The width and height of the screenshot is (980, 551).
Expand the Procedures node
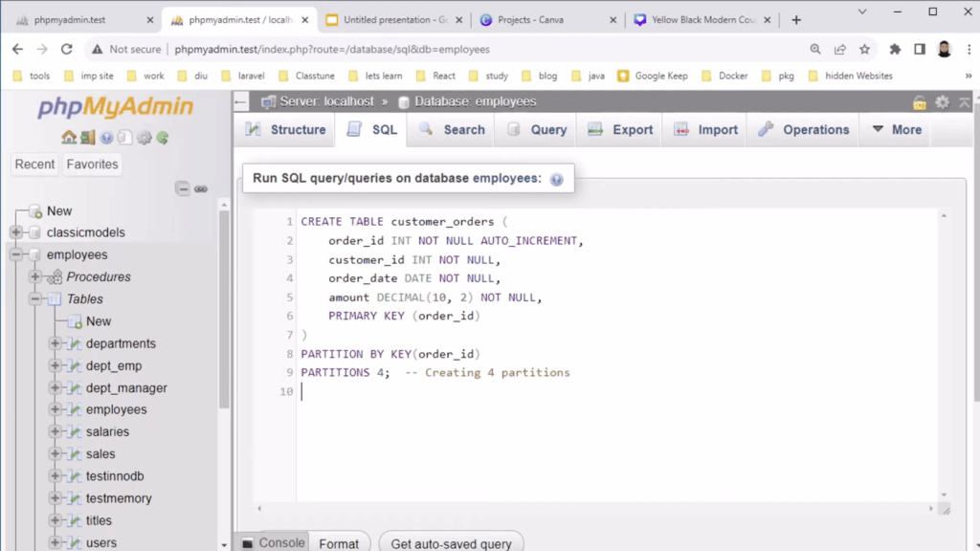click(x=35, y=276)
